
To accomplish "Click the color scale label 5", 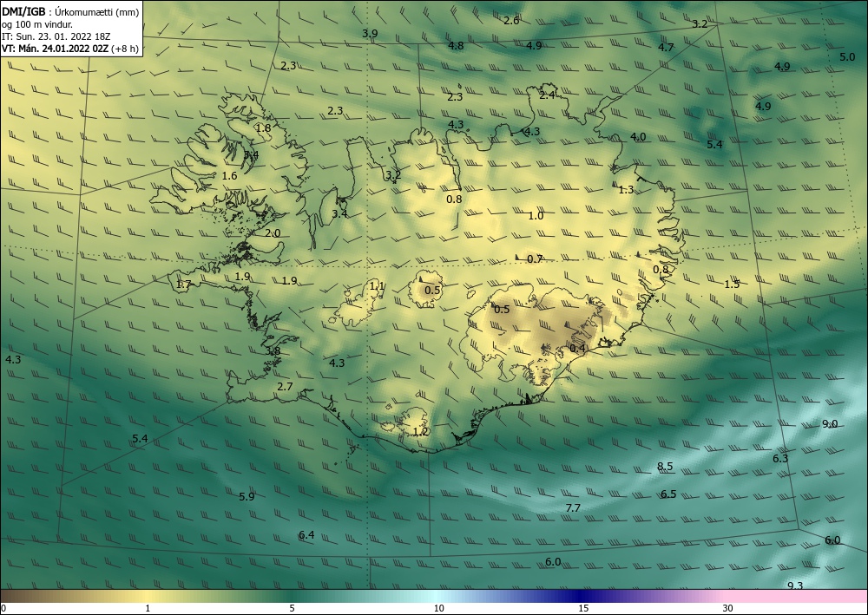I will click(292, 608).
